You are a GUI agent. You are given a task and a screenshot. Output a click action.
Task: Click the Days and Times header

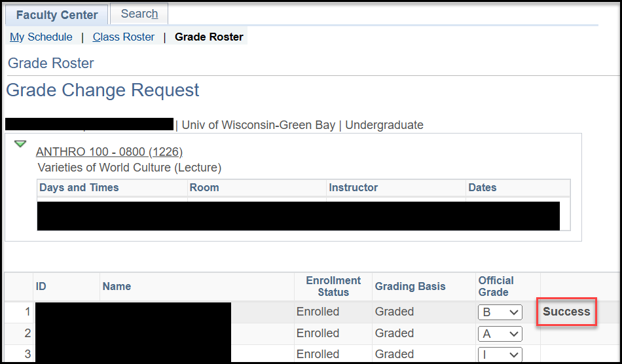(79, 188)
